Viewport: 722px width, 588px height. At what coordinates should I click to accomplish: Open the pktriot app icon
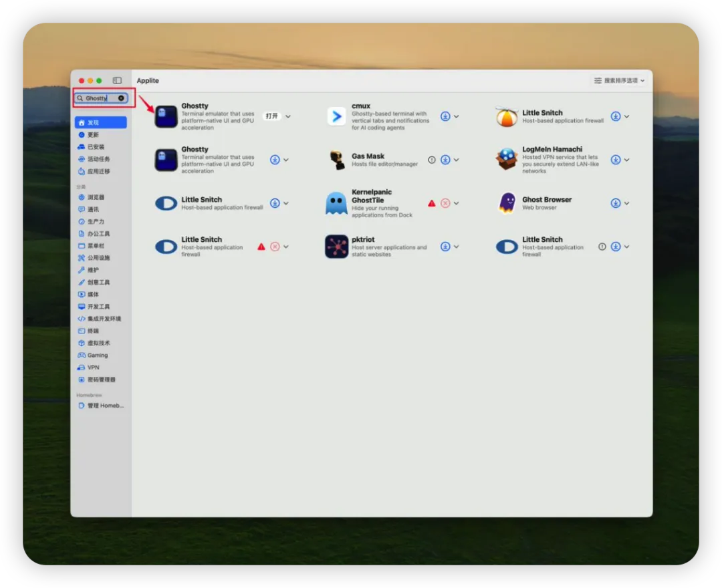pyautogui.click(x=336, y=247)
